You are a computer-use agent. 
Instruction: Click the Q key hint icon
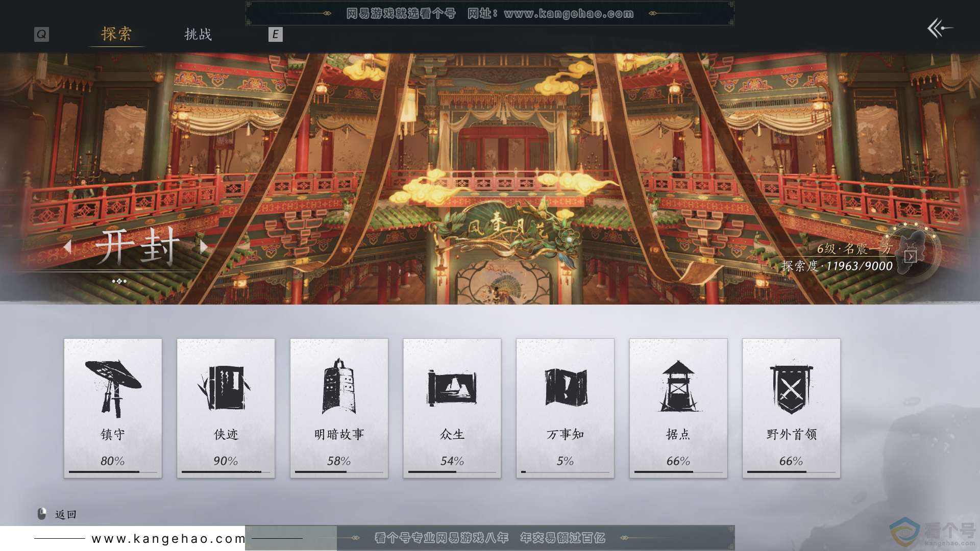click(x=41, y=34)
